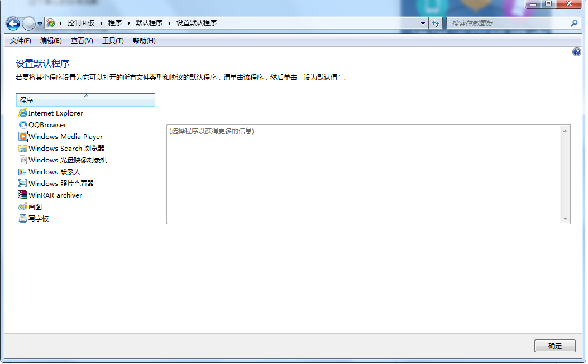Click the Windows 光盘映像刻录机 icon
Screen dimensions: 588x364
click(23, 160)
